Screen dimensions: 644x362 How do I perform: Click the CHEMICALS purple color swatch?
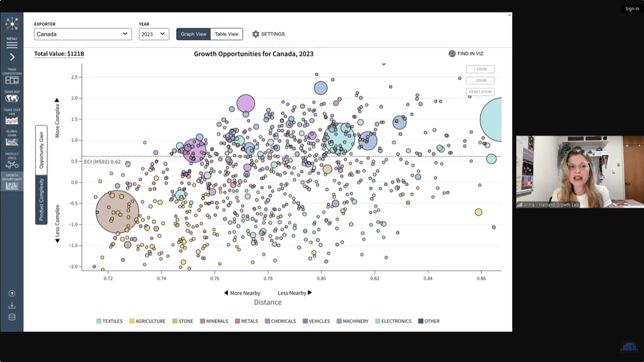267,321
